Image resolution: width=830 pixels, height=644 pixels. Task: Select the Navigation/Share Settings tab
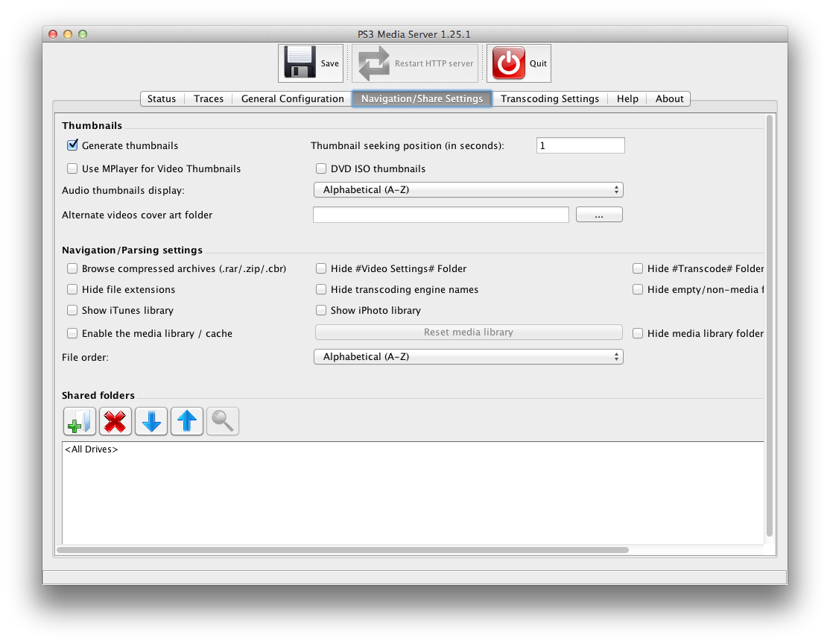click(x=422, y=98)
